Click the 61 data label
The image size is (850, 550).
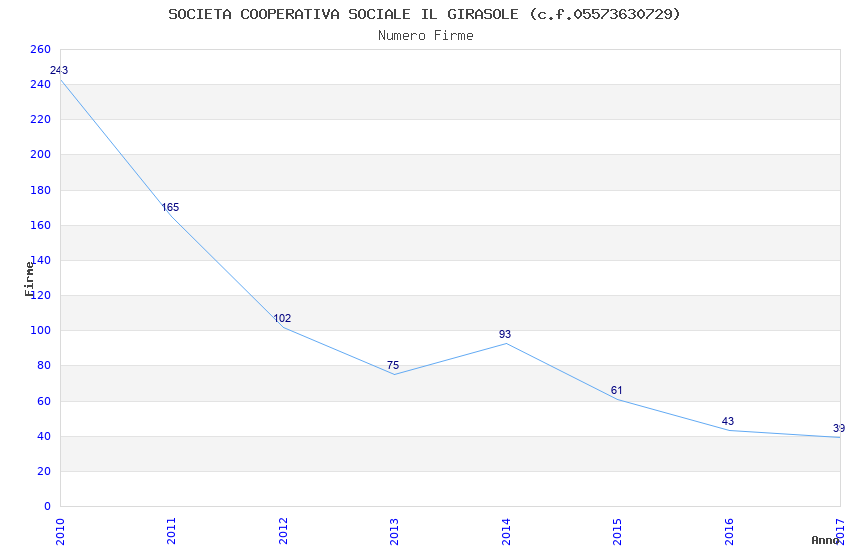[x=617, y=391]
